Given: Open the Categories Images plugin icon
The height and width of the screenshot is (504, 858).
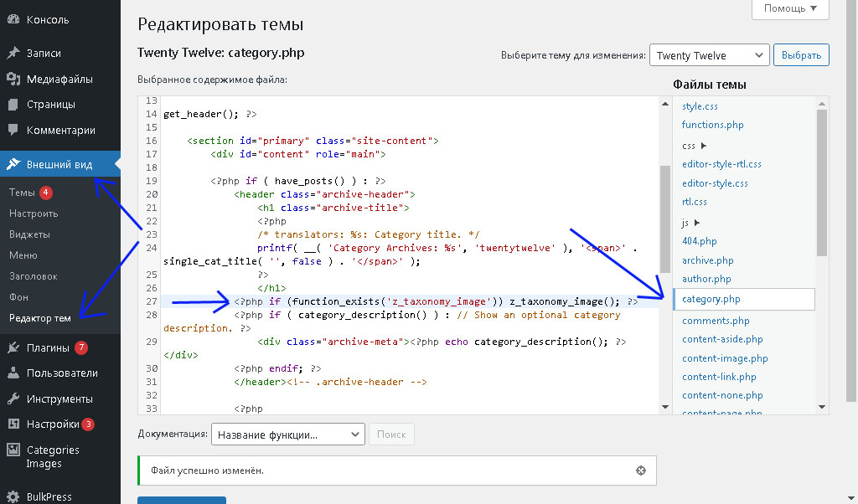Looking at the screenshot, I should [13, 450].
